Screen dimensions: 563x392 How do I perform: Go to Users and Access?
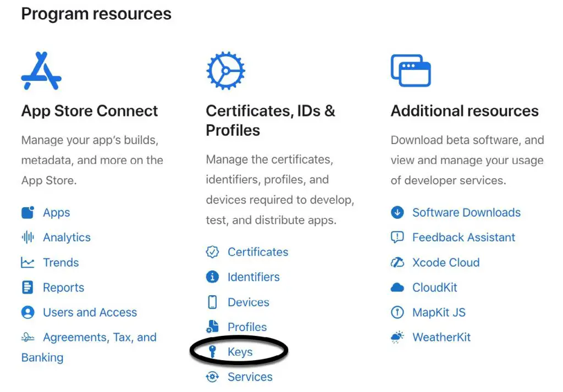click(90, 312)
